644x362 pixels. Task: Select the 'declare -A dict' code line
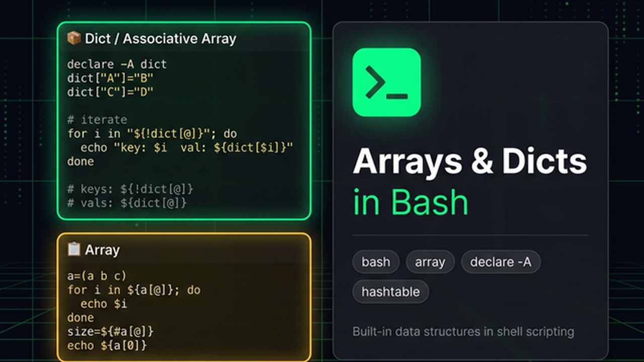click(117, 64)
